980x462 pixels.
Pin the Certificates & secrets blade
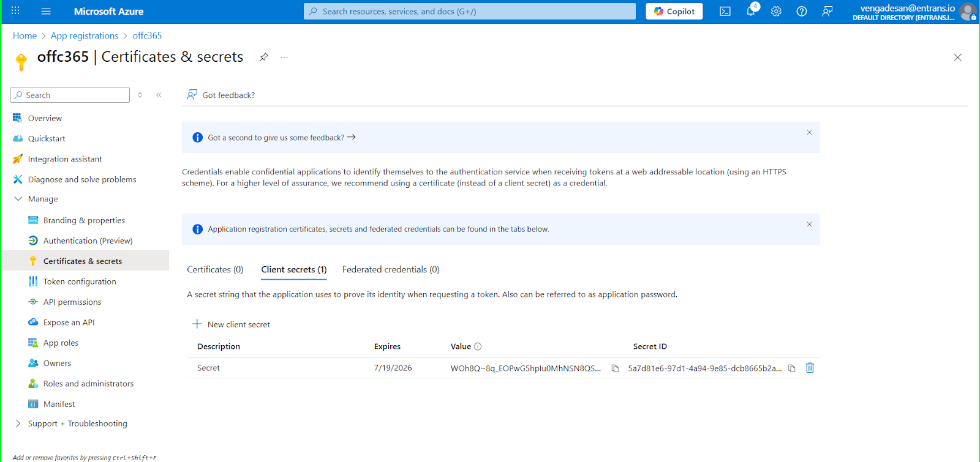(x=264, y=57)
